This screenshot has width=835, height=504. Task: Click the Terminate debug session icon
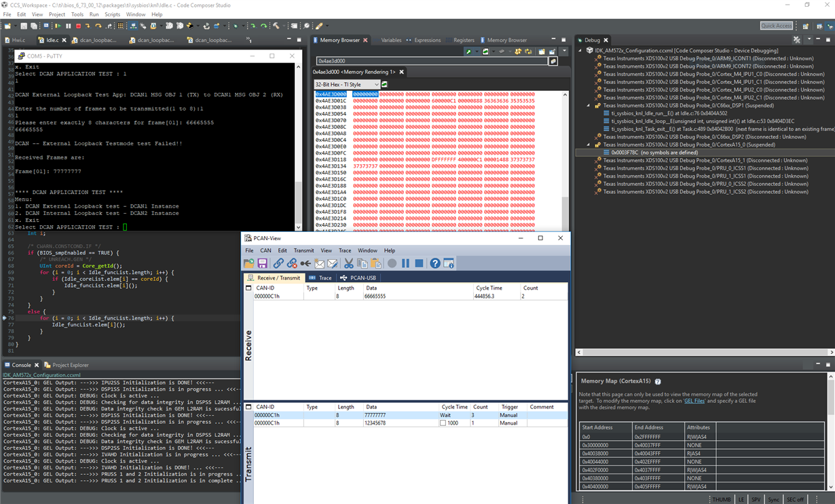pyautogui.click(x=78, y=26)
